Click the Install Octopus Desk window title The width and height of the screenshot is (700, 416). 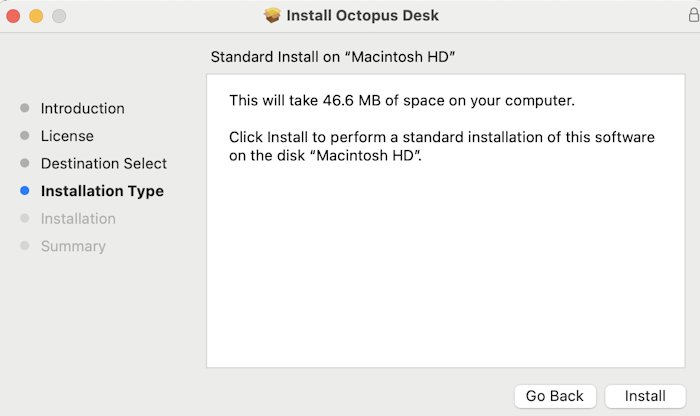coord(362,16)
